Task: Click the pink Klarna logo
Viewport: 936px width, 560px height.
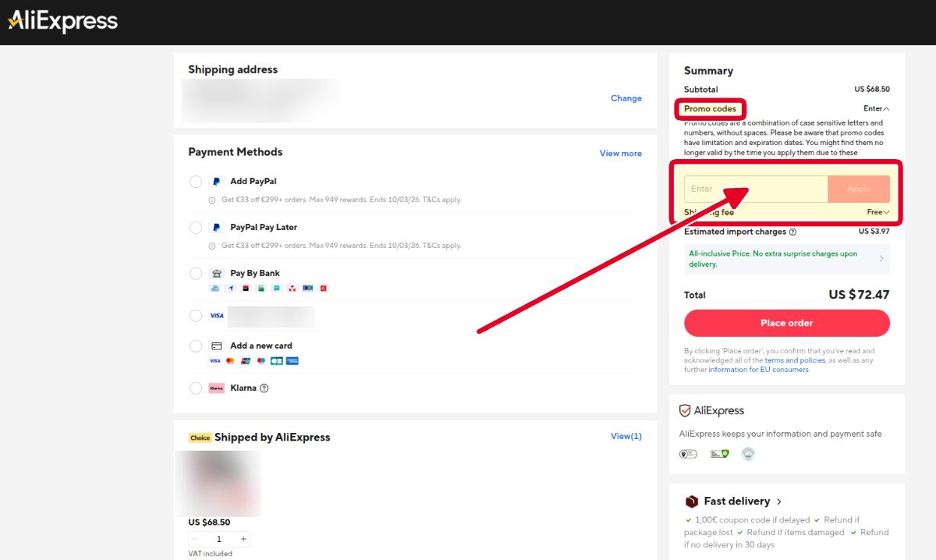Action: (x=217, y=388)
